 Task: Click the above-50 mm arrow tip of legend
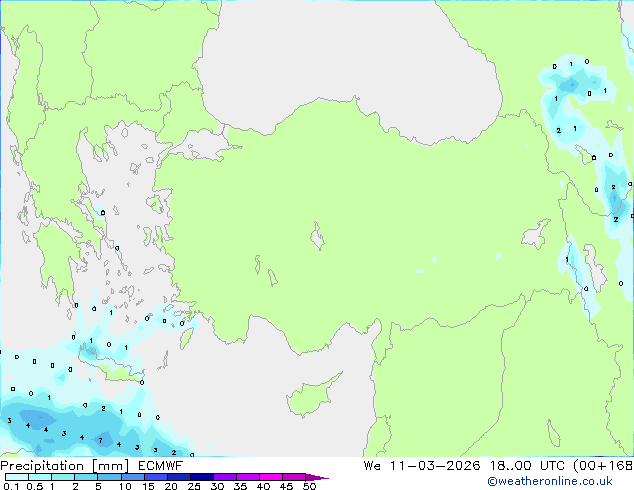pos(317,477)
